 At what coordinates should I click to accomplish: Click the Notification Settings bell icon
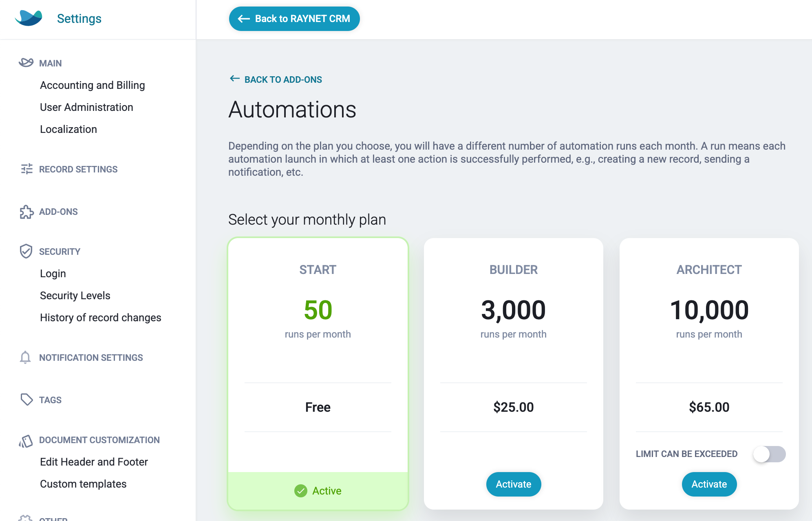[x=25, y=357]
